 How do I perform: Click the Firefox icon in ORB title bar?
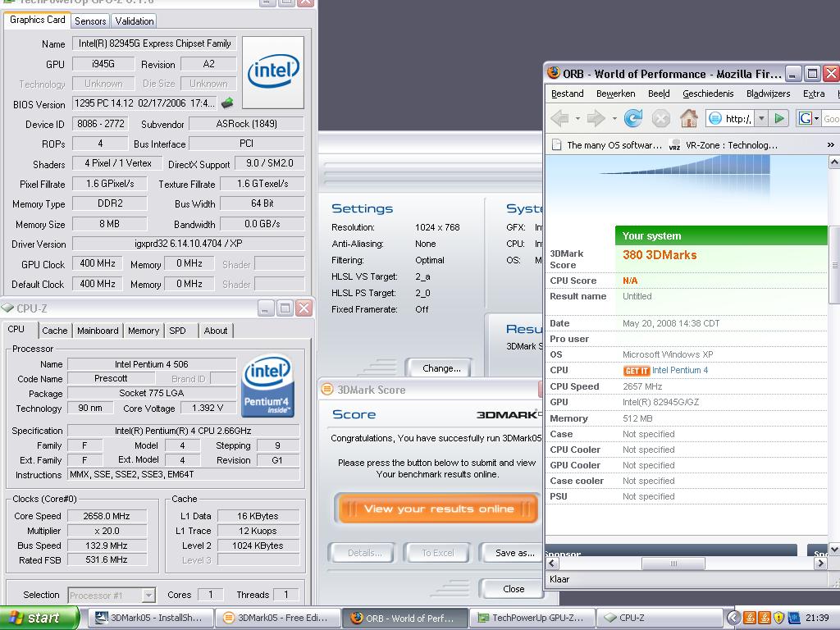coord(554,73)
